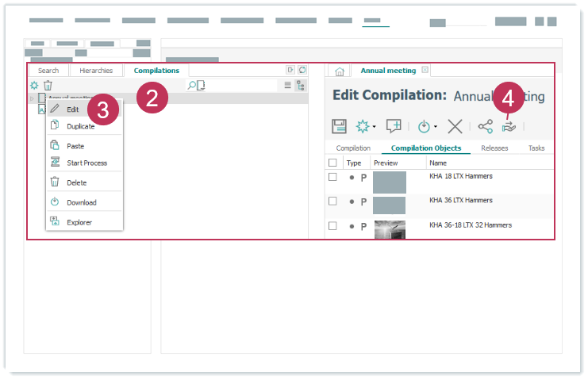Viewport: 588px width, 380px height.
Task: Click the hand-with-arrow handover icon
Action: click(509, 126)
